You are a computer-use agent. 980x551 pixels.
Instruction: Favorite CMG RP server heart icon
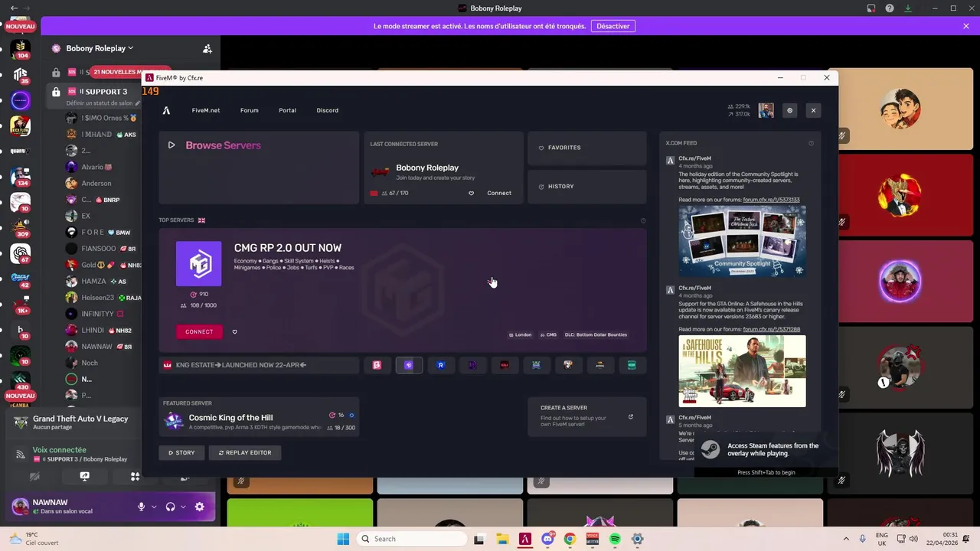(x=235, y=331)
